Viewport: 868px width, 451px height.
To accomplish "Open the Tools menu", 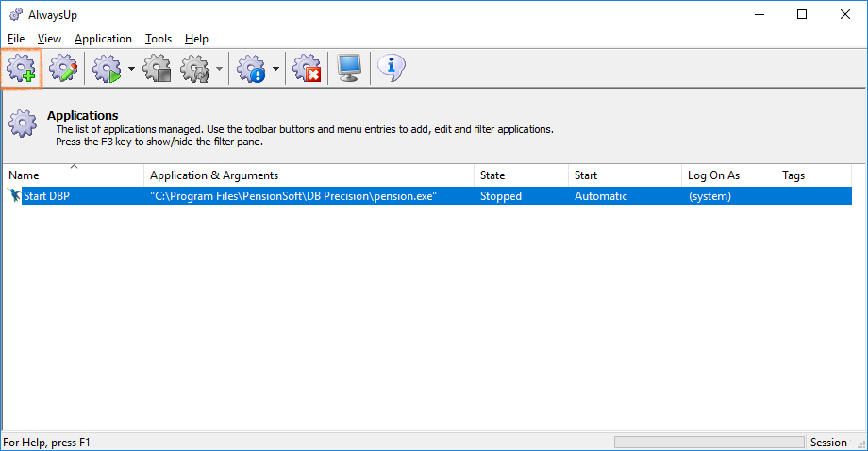I will pyautogui.click(x=159, y=39).
